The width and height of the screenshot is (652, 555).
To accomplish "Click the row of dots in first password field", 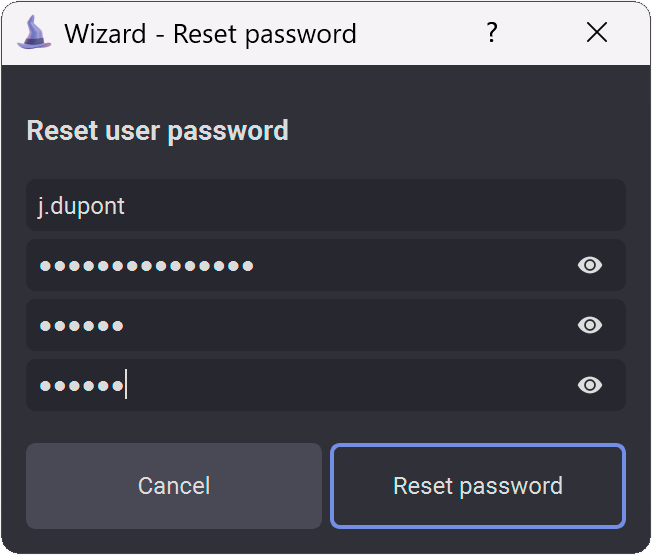I will click(x=146, y=266).
